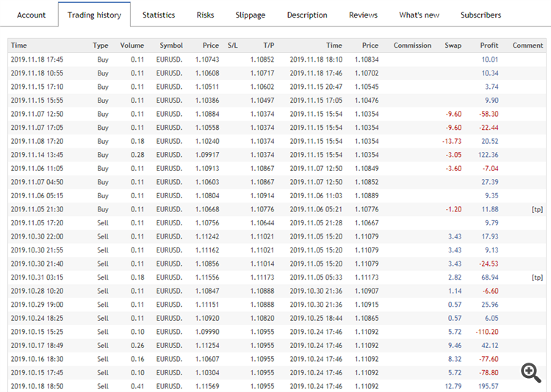This screenshot has width=551, height=392.
Task: Click the loss value -24.53
Action: click(x=489, y=264)
